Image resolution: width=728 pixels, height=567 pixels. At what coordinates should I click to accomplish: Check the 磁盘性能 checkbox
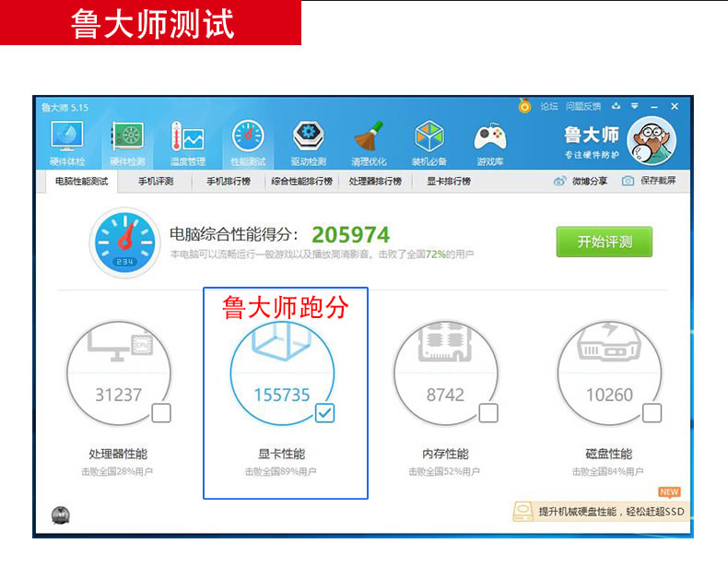click(x=652, y=413)
